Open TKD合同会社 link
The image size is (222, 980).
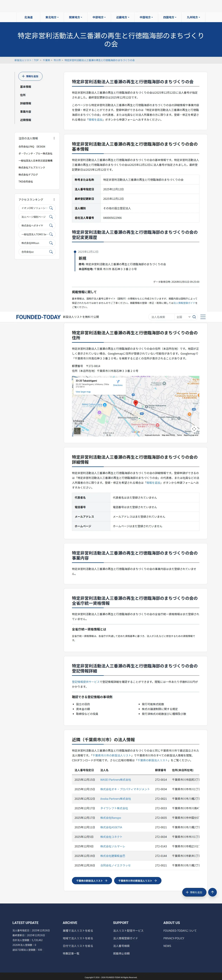[x=26, y=182]
